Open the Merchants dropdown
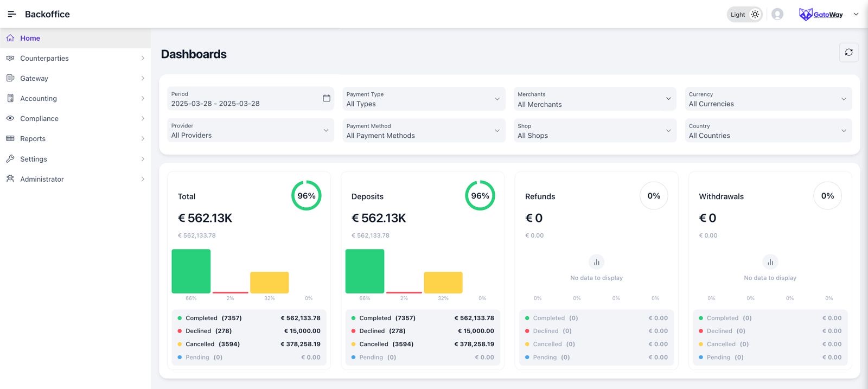This screenshot has width=868, height=389. (595, 99)
